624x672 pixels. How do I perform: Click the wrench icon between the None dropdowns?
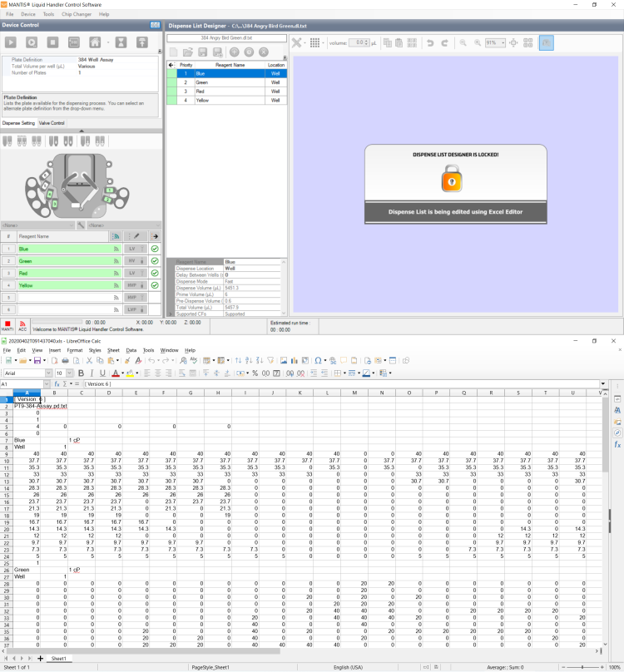81,225
